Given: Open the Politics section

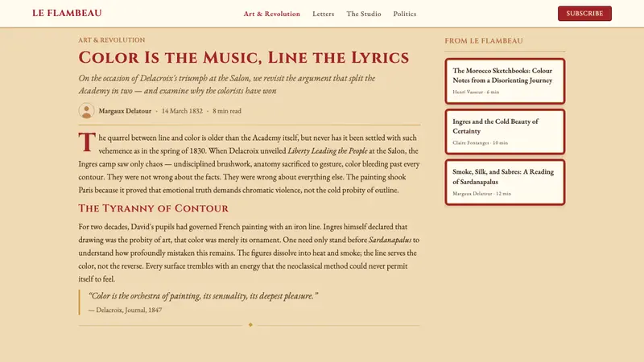Looking at the screenshot, I should pos(405,14).
